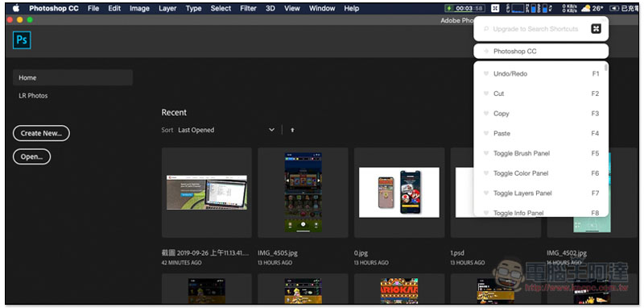Expand the Photoshop CC app selector row
644x308 pixels.
541,52
